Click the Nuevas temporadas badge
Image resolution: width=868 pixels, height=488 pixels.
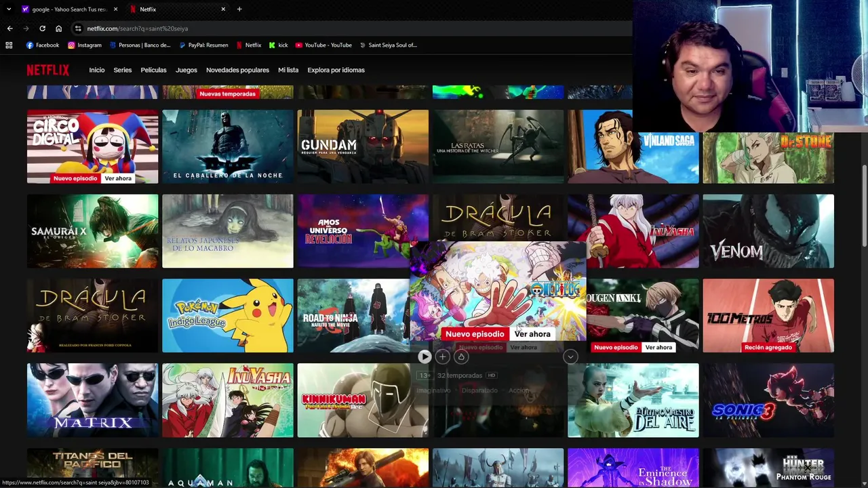[227, 94]
